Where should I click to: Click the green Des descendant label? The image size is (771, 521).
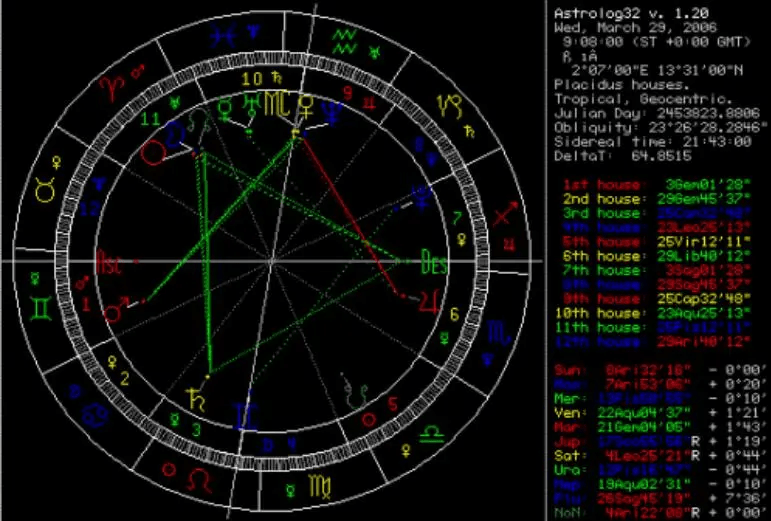434,263
